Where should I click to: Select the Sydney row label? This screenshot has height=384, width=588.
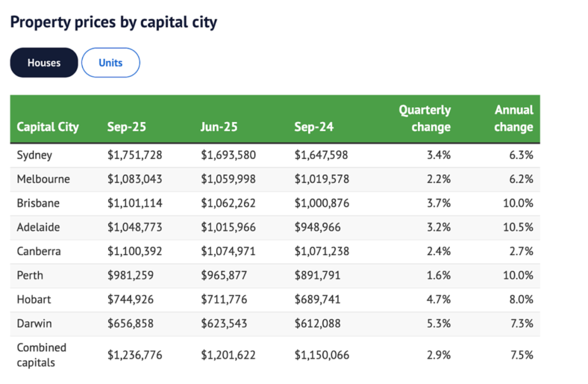34,155
